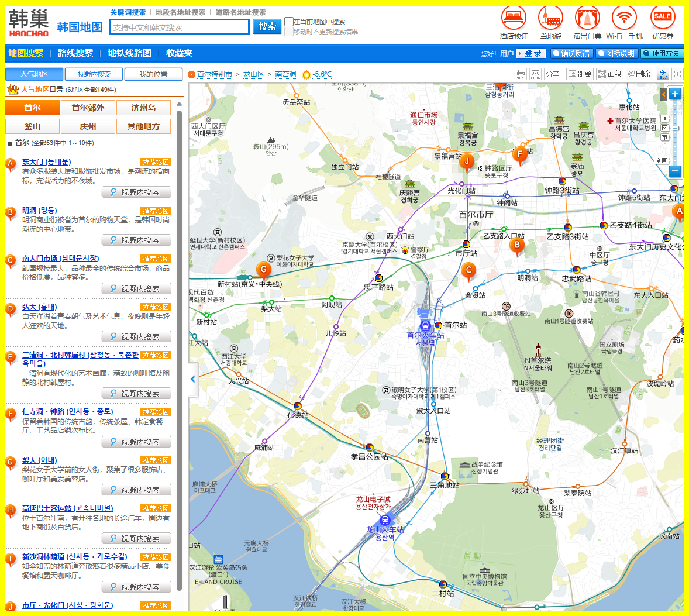Click map marker C near 会贤站

pos(468,272)
